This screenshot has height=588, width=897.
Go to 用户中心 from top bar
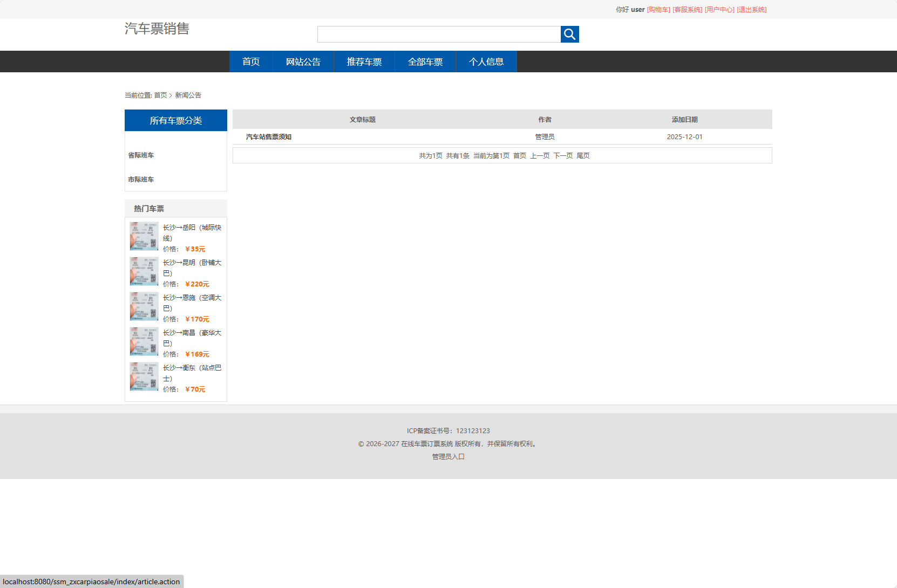point(719,9)
